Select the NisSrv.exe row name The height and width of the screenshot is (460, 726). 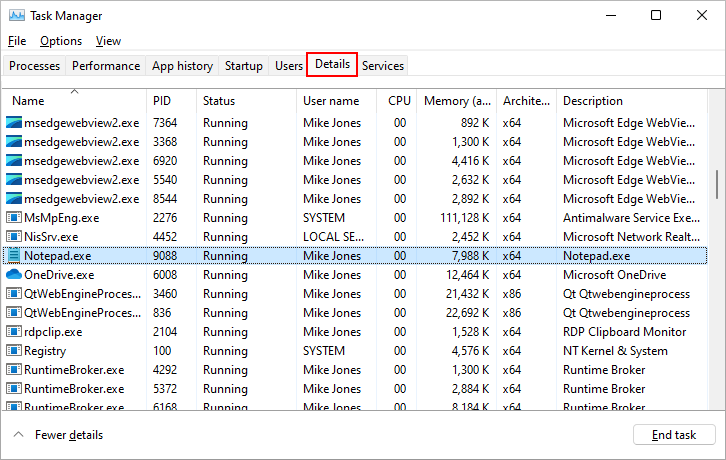point(51,237)
